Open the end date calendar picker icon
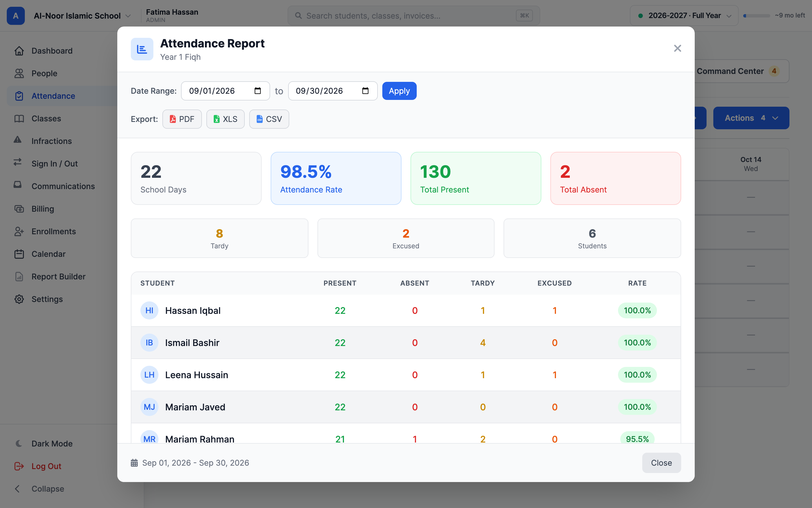The width and height of the screenshot is (812, 508). point(365,91)
